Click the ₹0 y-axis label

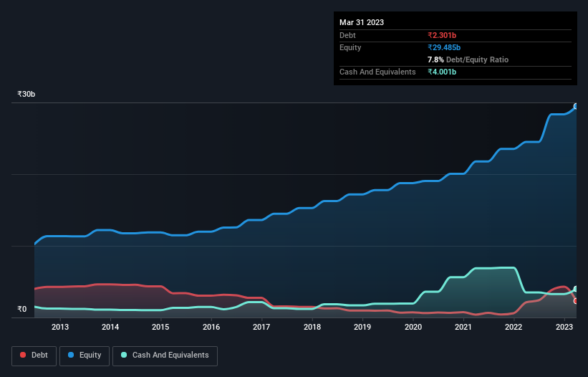pos(22,309)
